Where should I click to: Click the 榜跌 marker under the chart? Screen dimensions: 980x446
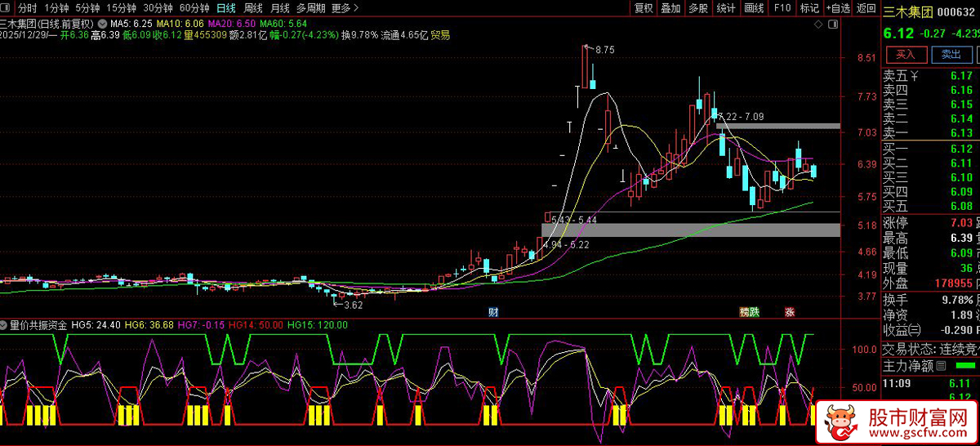click(749, 312)
